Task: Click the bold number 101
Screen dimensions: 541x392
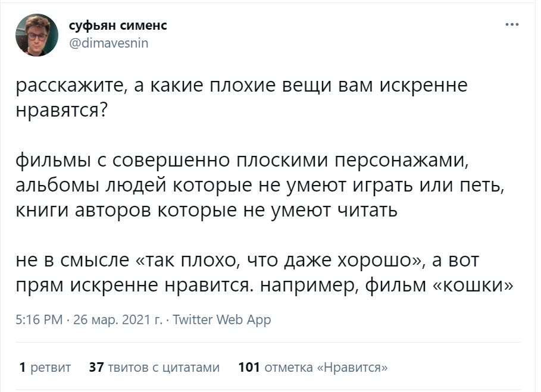Action: 249,368
